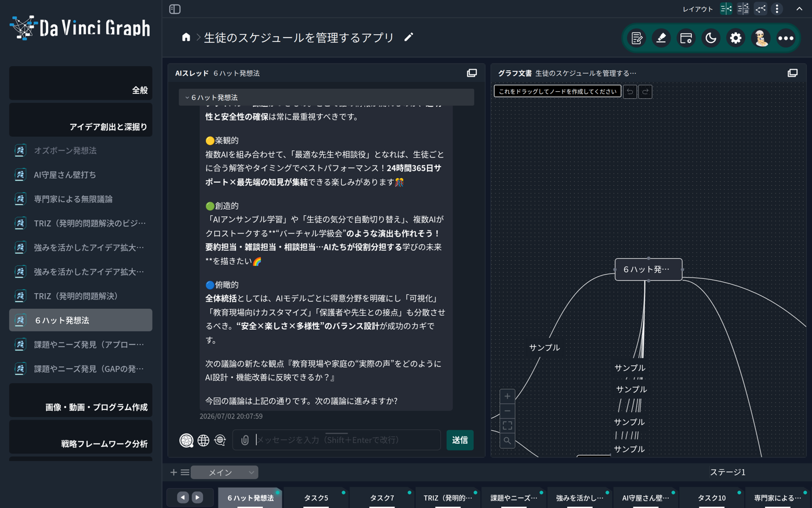Go to the home icon in breadcrumb
This screenshot has height=508, width=812.
click(186, 37)
